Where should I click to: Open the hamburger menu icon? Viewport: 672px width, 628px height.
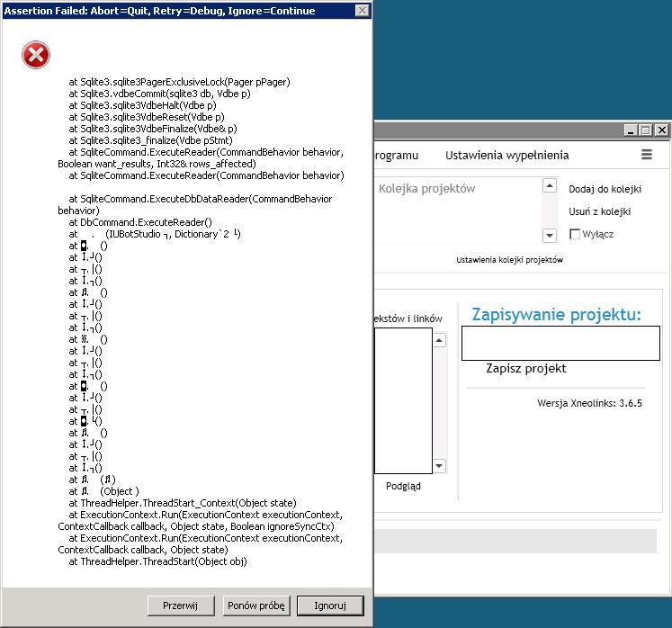click(x=646, y=155)
